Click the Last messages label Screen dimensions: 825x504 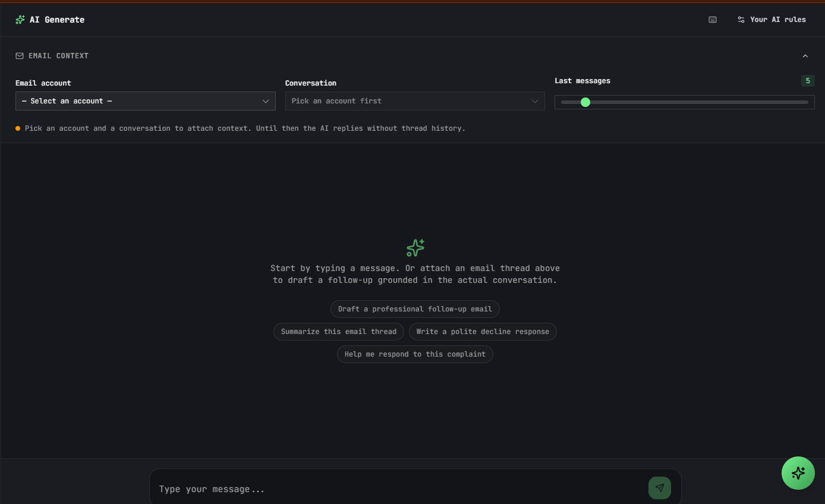pos(582,81)
